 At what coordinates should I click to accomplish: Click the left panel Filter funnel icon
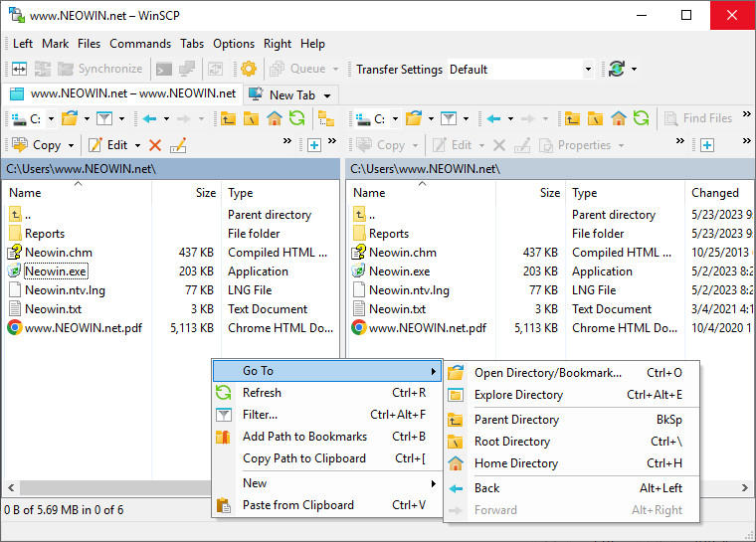[x=102, y=118]
